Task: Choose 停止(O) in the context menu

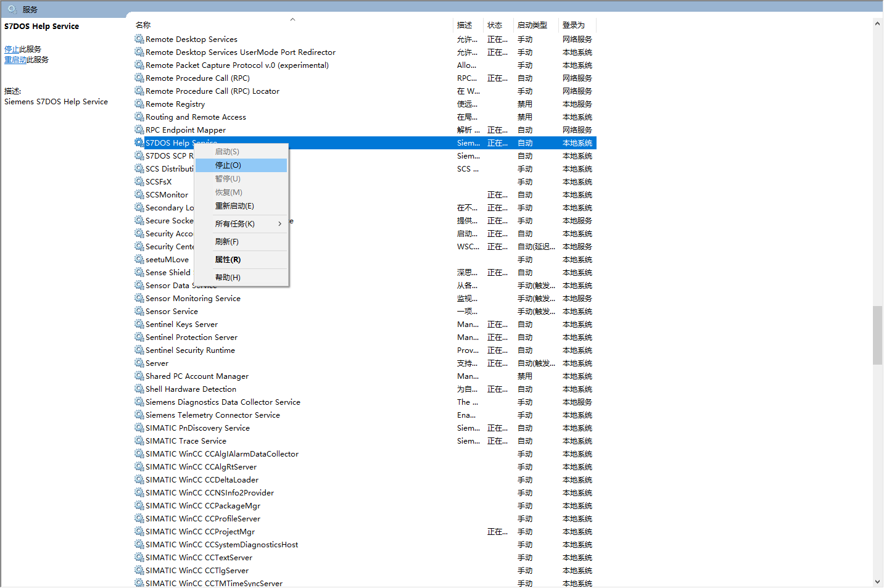Action: 228,165
